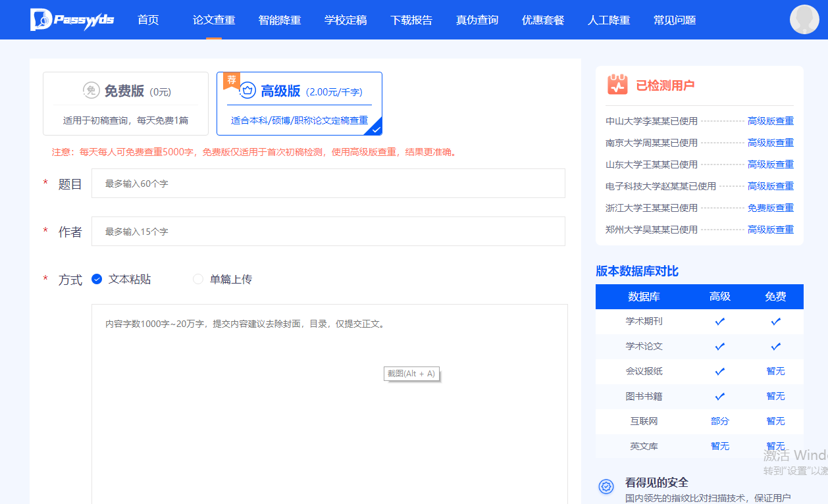
Task: Click the user avatar in top right corner
Action: (x=804, y=19)
